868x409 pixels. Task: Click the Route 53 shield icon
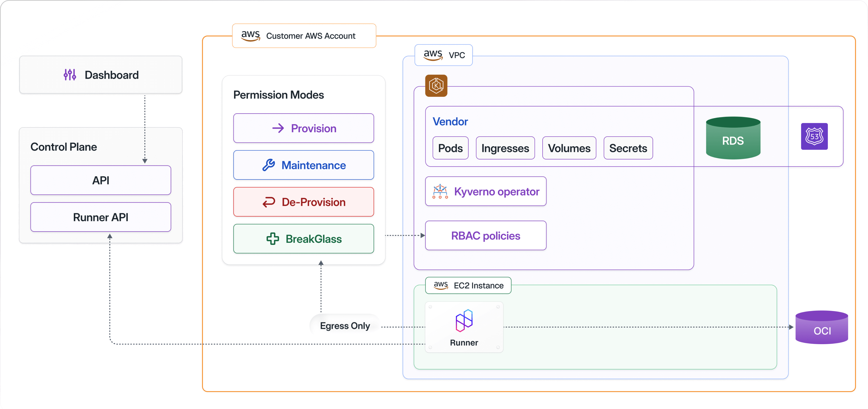814,136
